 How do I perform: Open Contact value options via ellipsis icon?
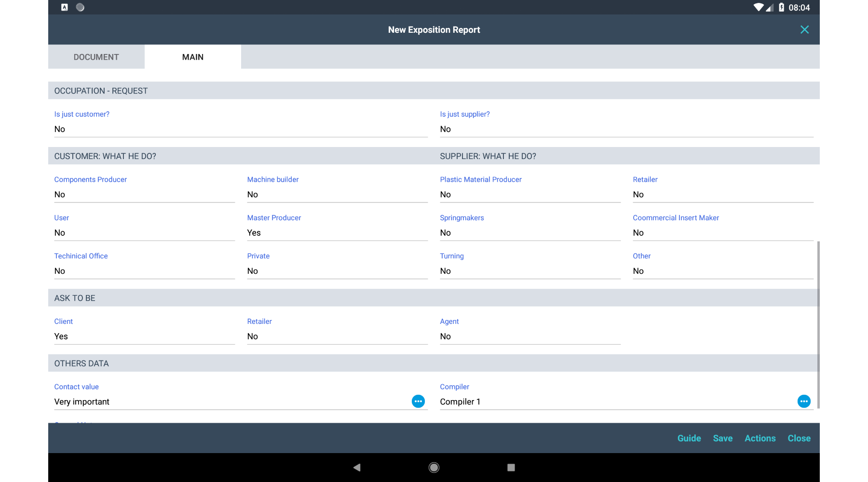pos(418,402)
